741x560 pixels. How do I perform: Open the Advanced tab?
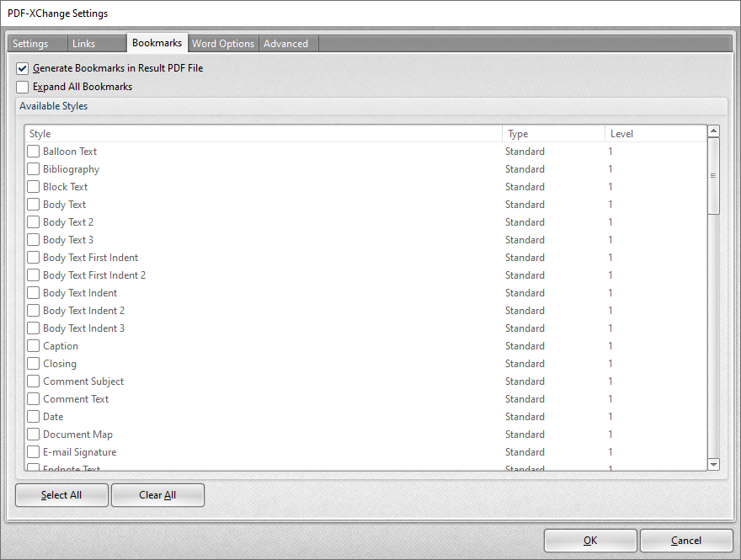286,43
